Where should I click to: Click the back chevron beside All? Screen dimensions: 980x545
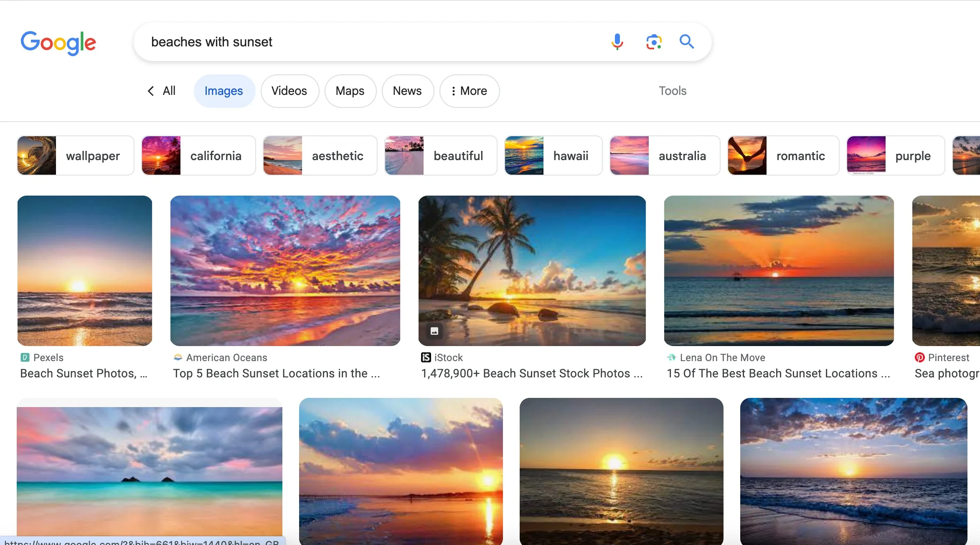151,91
